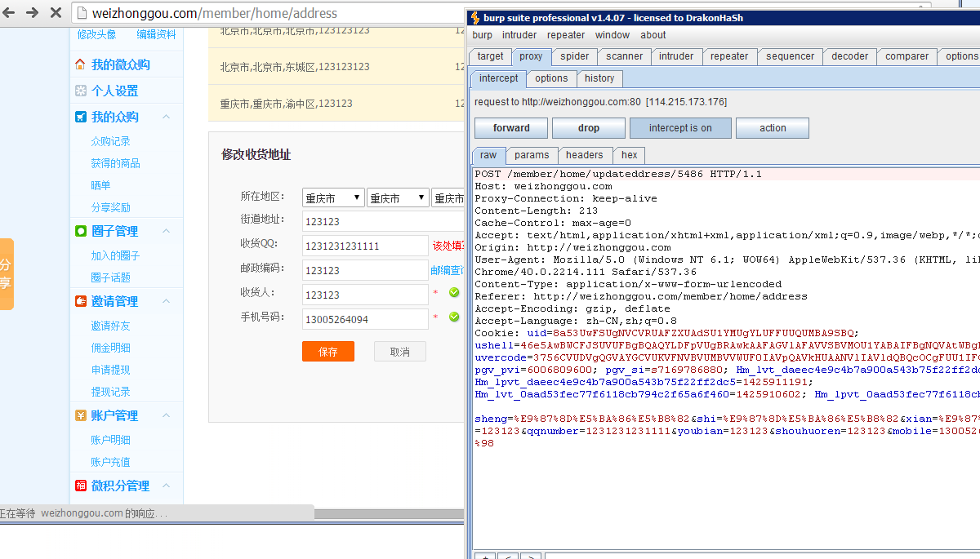Click the red icon beside 微积分管理
980x559 pixels.
(80, 486)
